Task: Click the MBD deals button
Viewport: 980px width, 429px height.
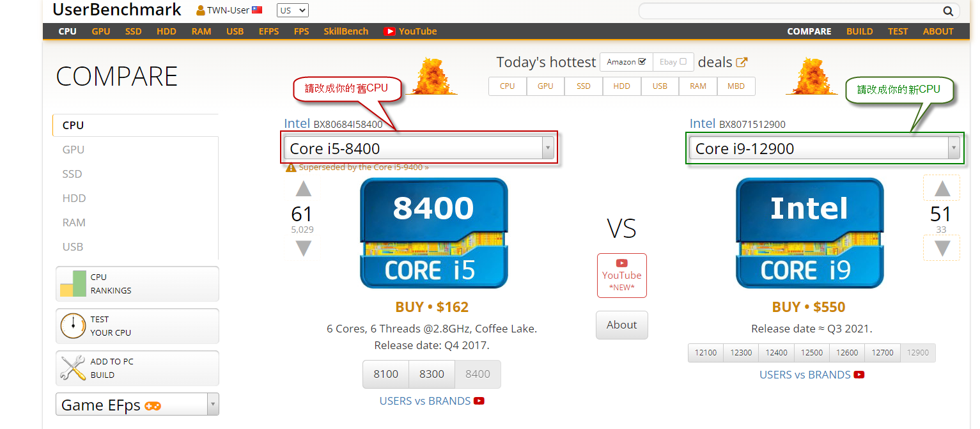Action: tap(736, 86)
